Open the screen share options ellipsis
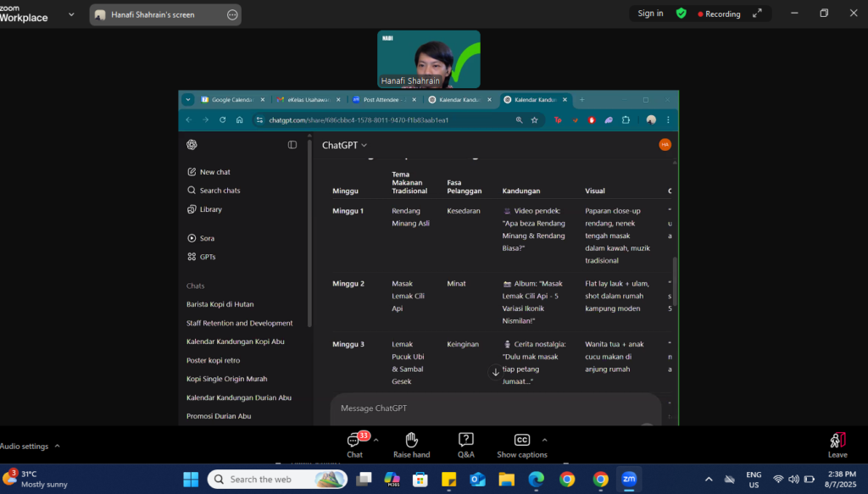The width and height of the screenshot is (868, 494). (x=232, y=14)
